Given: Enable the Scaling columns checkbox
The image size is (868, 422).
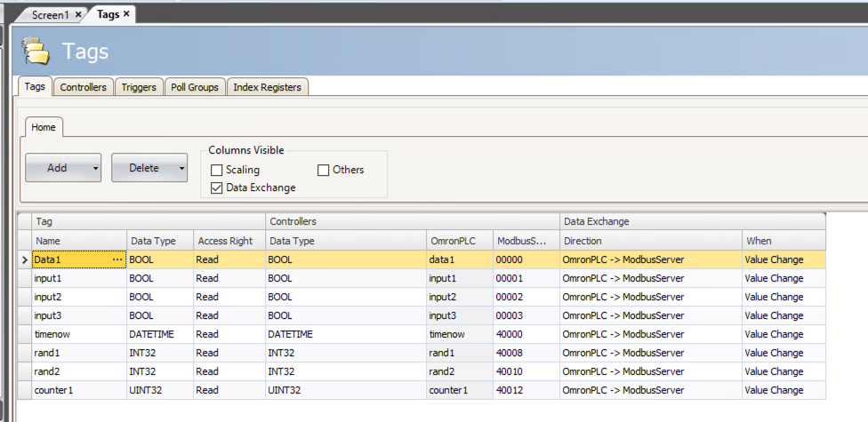Looking at the screenshot, I should coord(216,170).
